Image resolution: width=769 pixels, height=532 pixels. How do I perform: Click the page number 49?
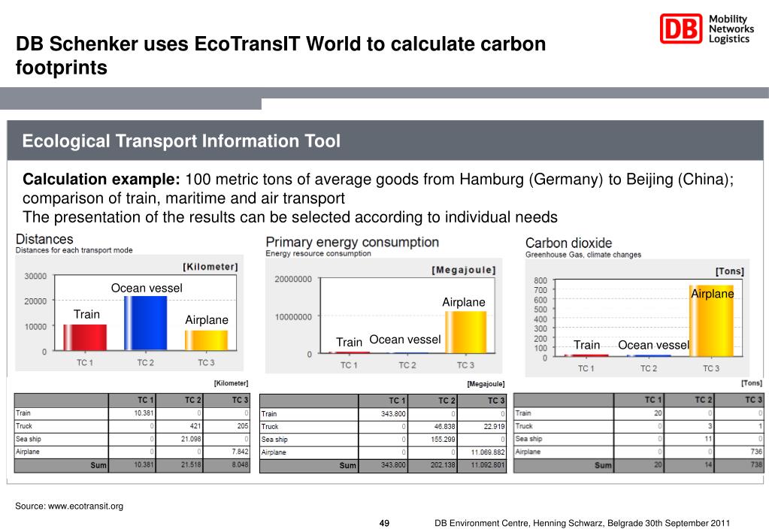[x=385, y=523]
